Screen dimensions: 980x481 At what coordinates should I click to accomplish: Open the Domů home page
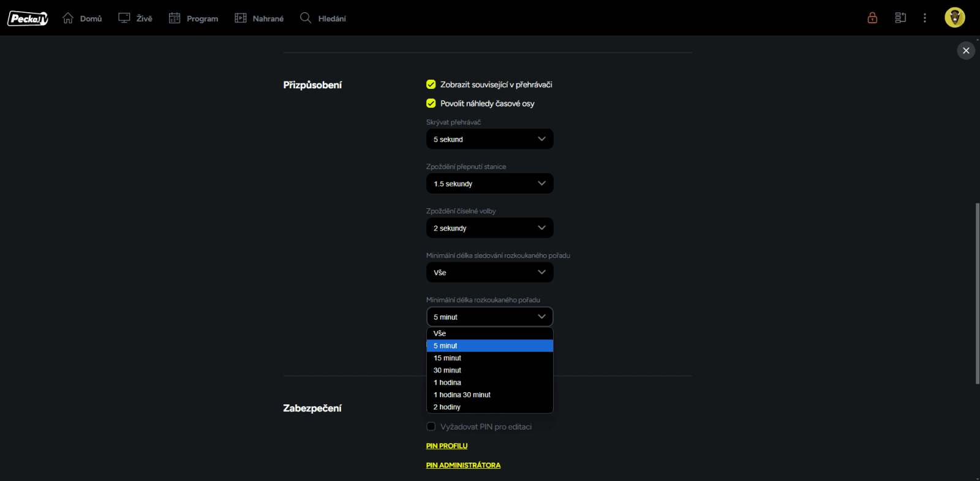tap(82, 18)
